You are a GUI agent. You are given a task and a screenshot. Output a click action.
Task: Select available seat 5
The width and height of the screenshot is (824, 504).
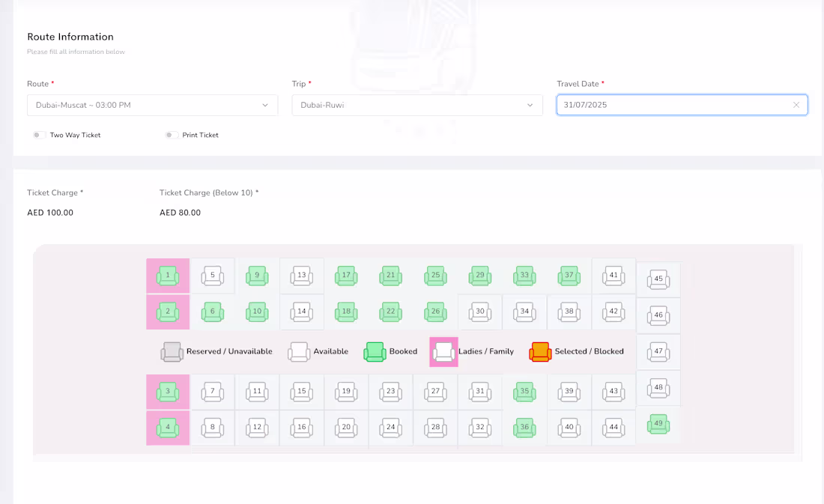tap(212, 275)
